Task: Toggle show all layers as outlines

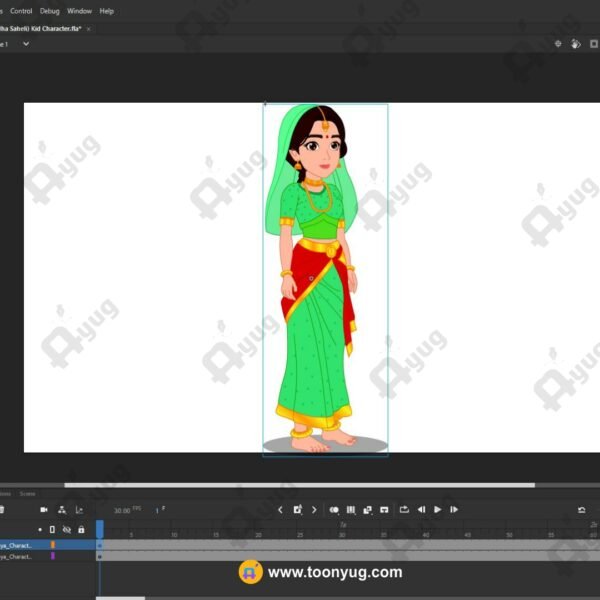Action: (x=52, y=530)
